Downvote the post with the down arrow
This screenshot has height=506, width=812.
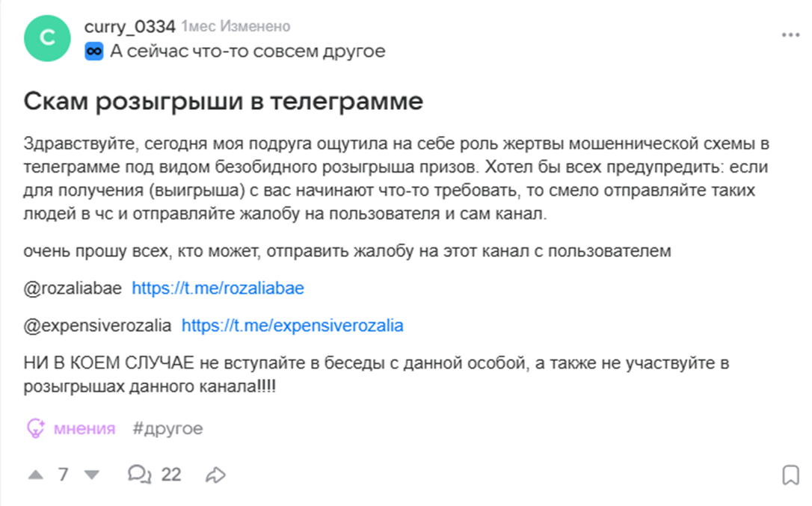click(x=91, y=475)
